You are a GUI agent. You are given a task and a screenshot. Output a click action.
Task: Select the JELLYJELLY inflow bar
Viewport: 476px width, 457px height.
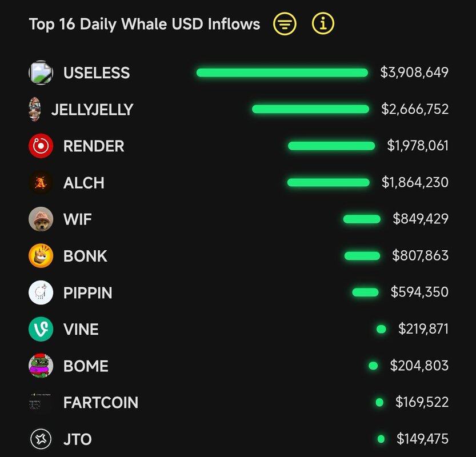click(310, 109)
